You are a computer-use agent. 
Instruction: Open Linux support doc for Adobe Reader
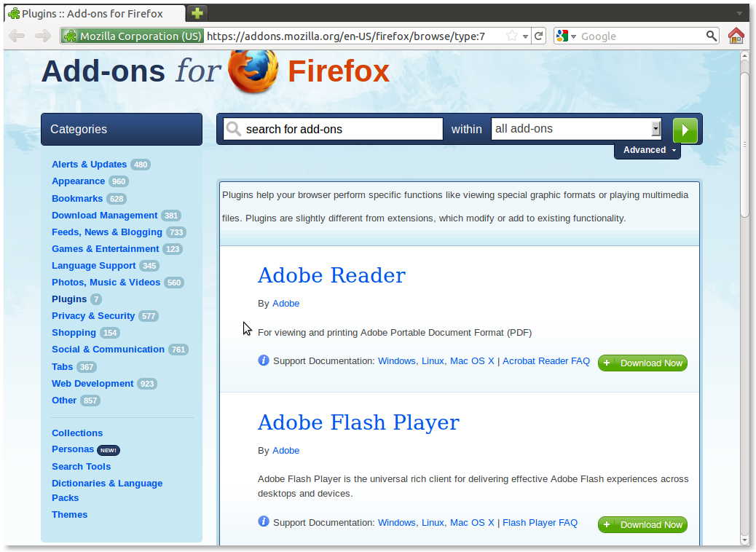click(x=433, y=361)
